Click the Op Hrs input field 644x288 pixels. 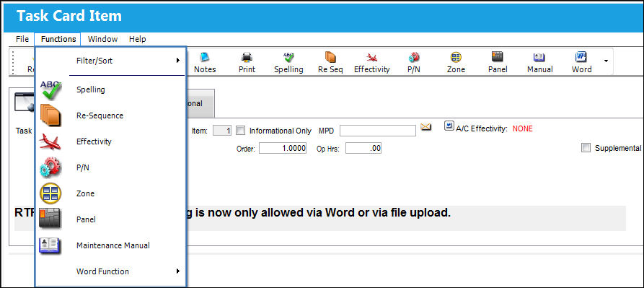[363, 148]
